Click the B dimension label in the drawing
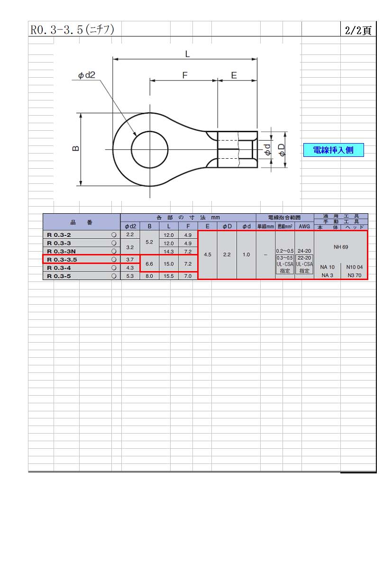392x571 pixels. coord(76,149)
